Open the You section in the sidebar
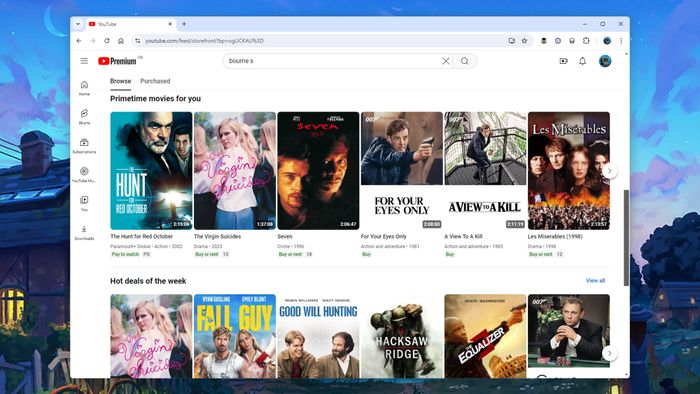 [84, 203]
